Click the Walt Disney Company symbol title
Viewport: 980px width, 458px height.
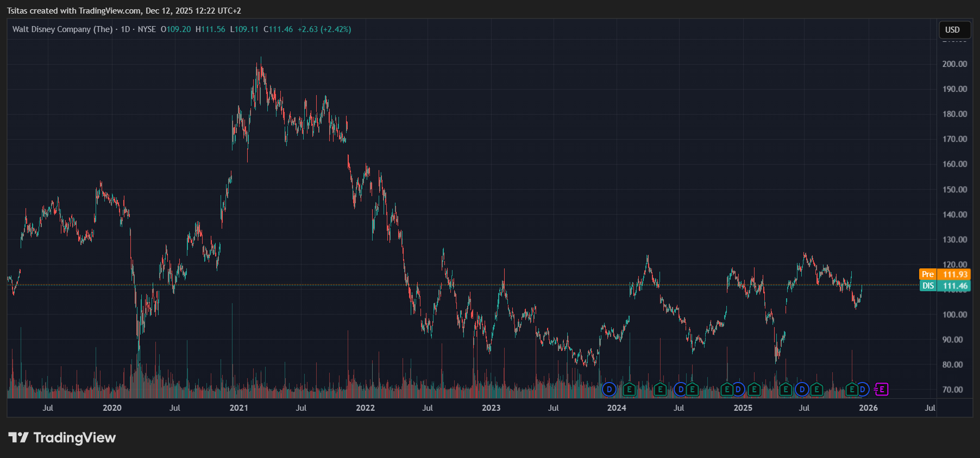[62, 29]
